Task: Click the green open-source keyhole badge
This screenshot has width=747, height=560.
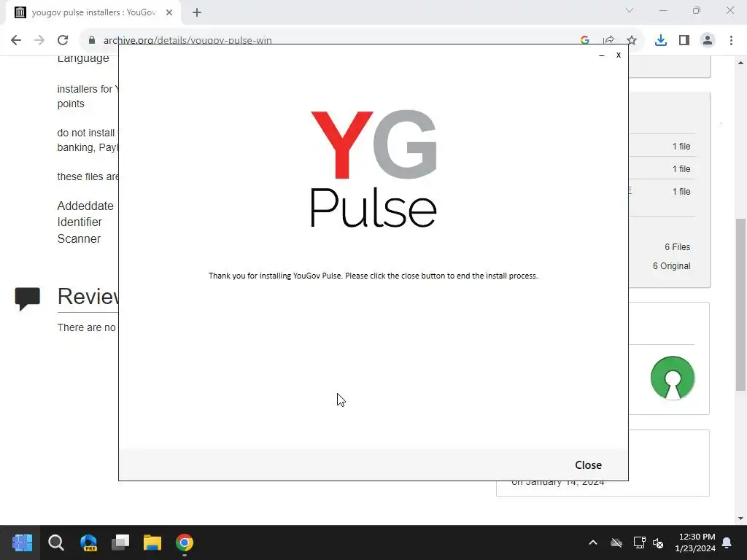Action: coord(672,378)
